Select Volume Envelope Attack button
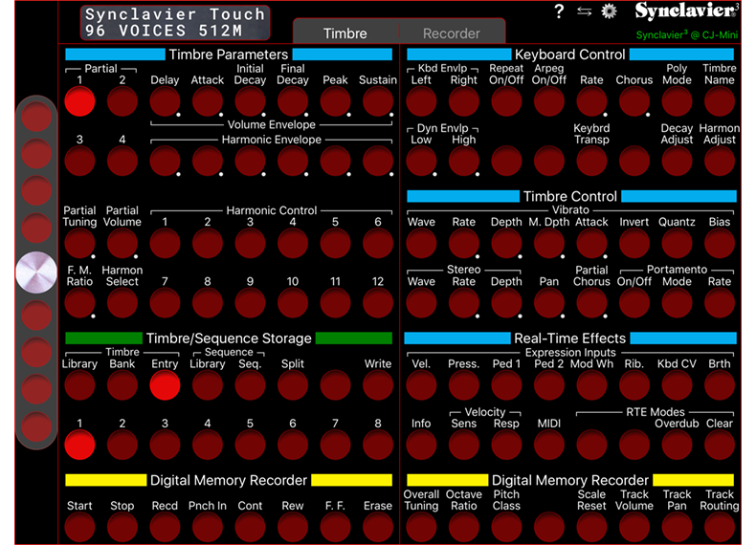Screen dimensions: 756x545 pyautogui.click(x=208, y=101)
